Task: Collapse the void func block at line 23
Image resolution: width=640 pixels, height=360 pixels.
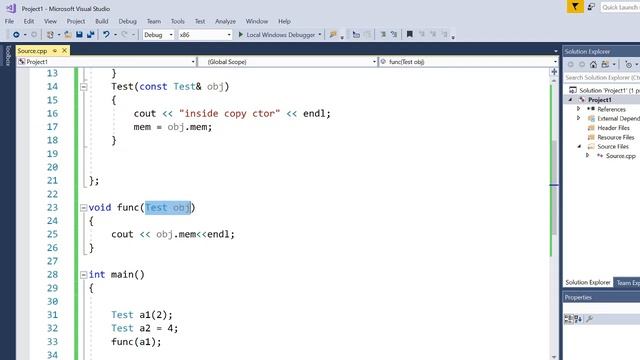Action: click(x=84, y=208)
